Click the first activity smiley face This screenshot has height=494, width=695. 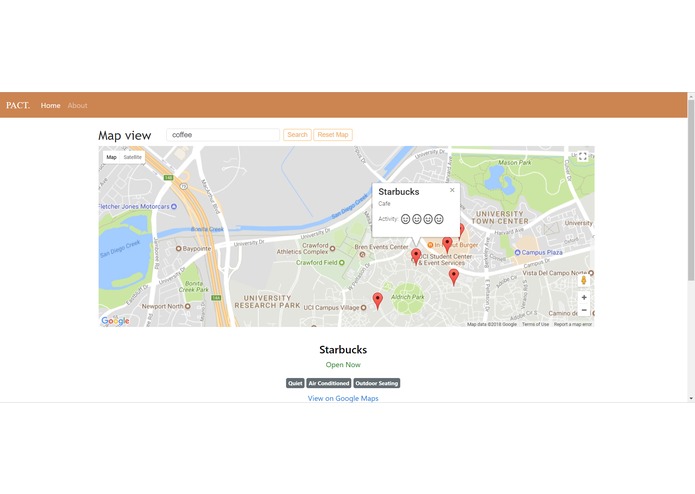click(x=406, y=219)
